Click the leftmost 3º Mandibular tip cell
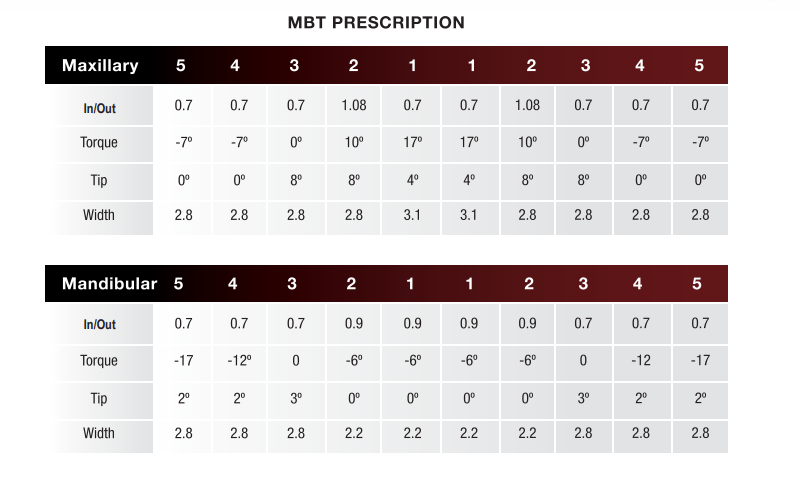801x477 pixels. (295, 397)
